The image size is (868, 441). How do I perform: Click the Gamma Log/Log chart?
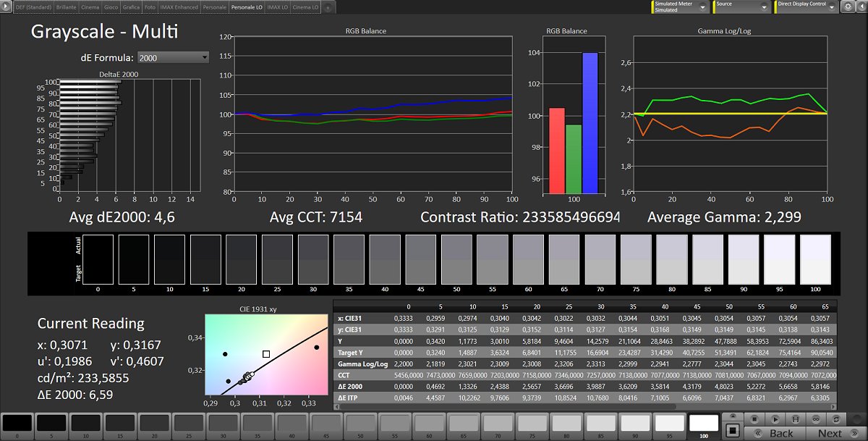click(x=730, y=114)
